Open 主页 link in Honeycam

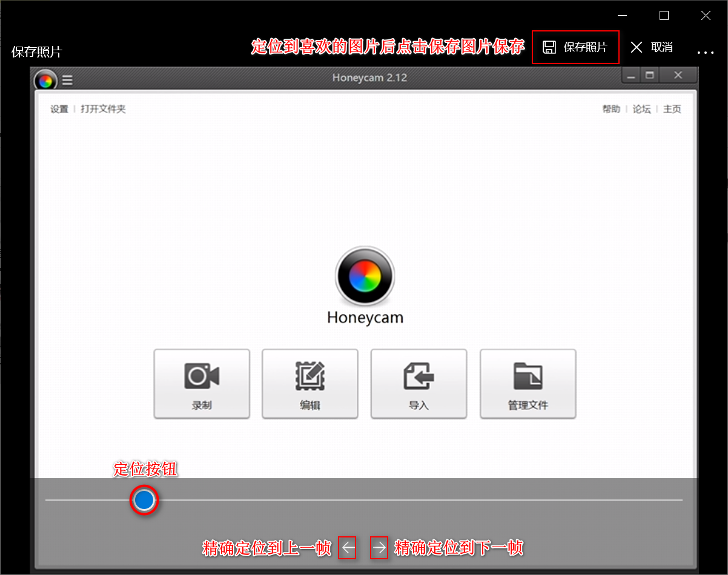tap(672, 109)
